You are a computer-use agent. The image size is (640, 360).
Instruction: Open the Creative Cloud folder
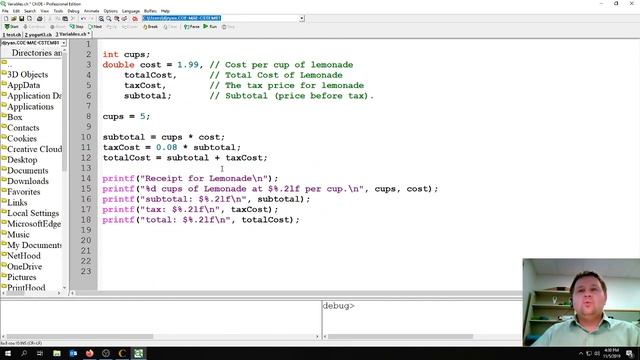(35, 149)
